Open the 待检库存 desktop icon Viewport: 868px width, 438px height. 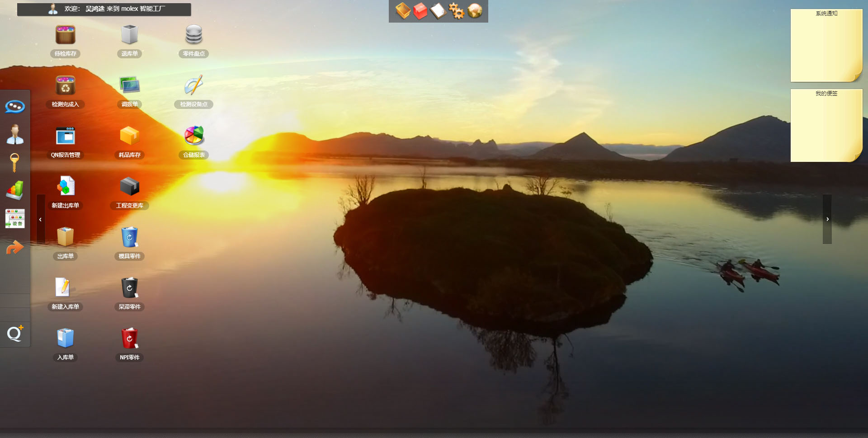point(65,36)
